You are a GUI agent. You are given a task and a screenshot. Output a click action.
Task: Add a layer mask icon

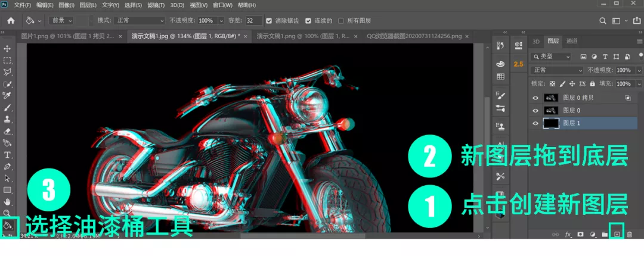point(580,234)
